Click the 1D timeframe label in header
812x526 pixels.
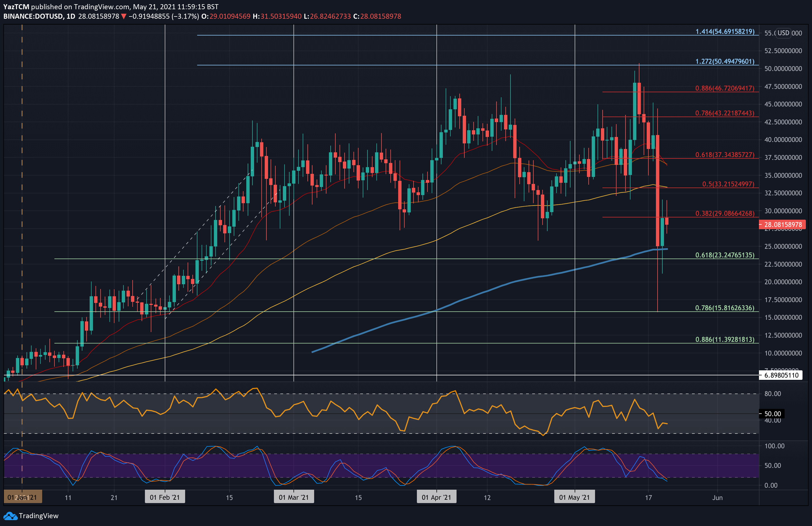click(71, 16)
